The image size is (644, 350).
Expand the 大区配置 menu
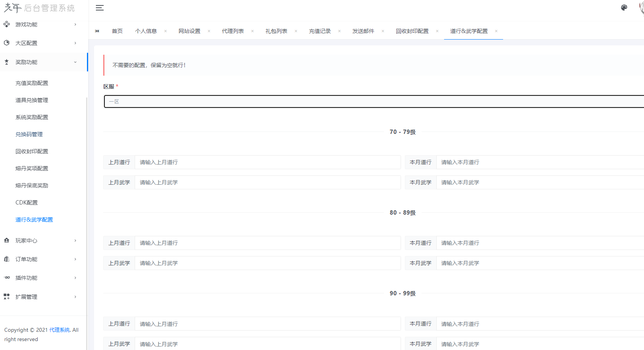[43, 43]
